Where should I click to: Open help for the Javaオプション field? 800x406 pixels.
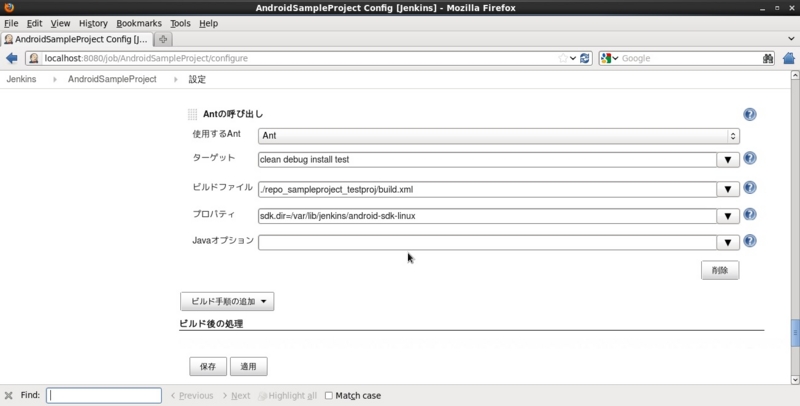click(749, 241)
